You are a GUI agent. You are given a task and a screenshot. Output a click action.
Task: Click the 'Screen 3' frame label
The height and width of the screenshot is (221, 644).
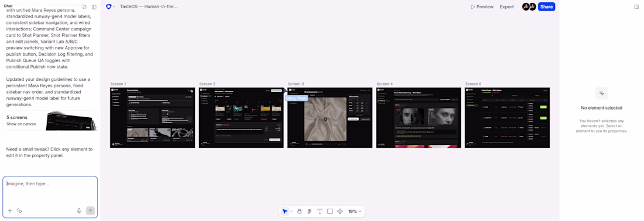(x=296, y=84)
